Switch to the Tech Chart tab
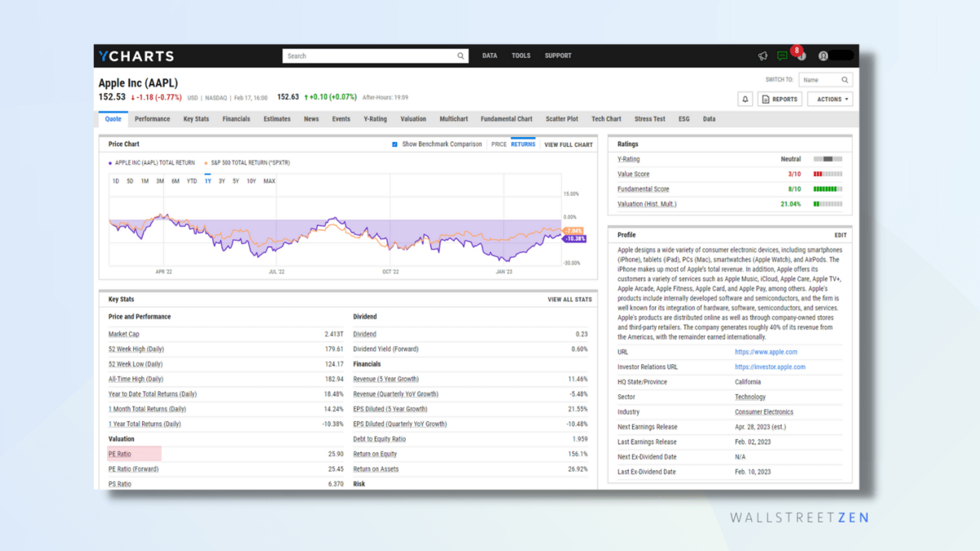 606,119
